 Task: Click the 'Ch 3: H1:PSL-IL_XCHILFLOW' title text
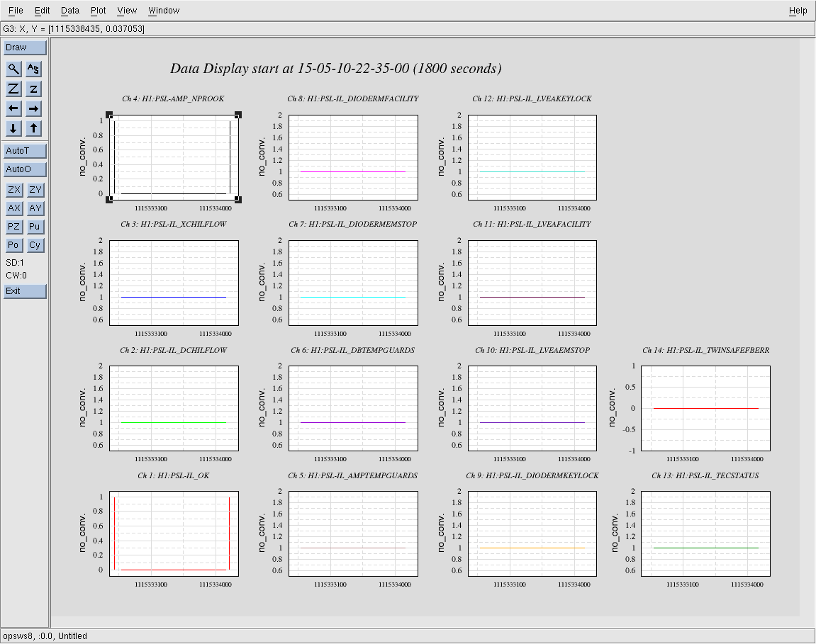pyautogui.click(x=173, y=224)
